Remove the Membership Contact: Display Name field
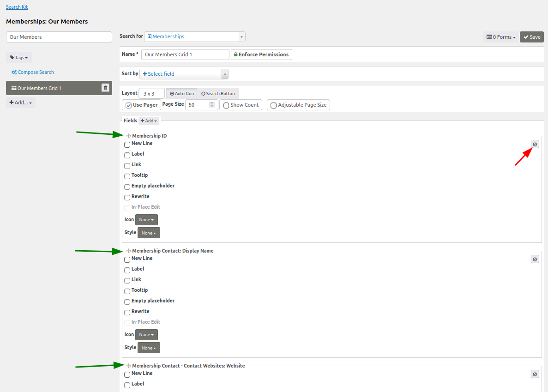 point(535,259)
